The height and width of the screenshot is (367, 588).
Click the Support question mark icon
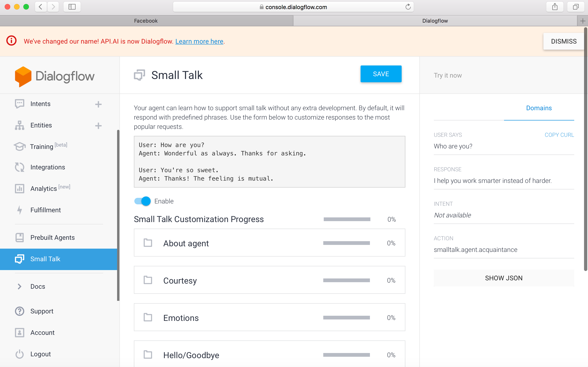tap(19, 311)
